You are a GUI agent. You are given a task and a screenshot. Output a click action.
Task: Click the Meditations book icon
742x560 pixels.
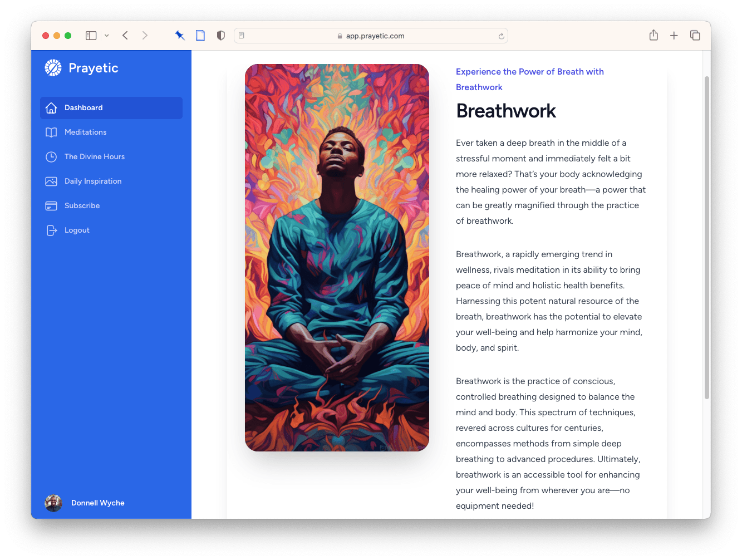coord(51,132)
